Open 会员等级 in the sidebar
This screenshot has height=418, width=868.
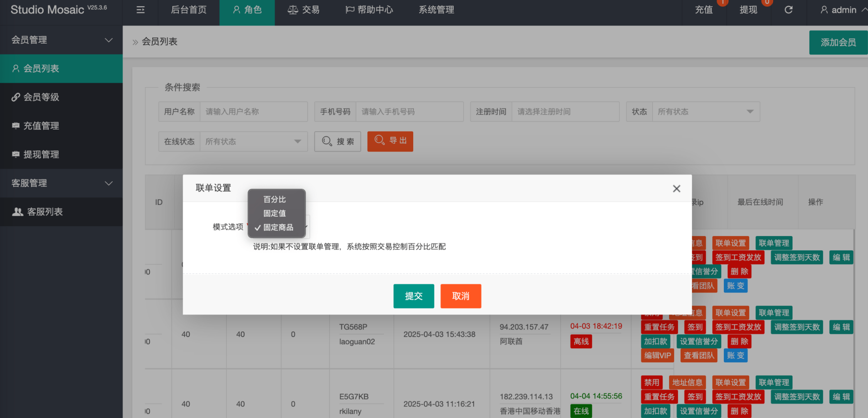[41, 97]
